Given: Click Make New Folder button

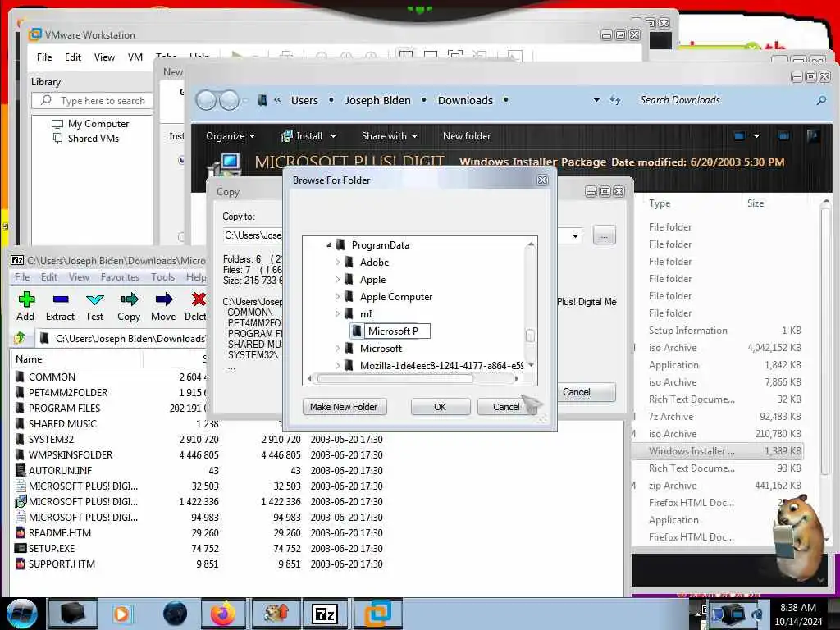Looking at the screenshot, I should coord(344,407).
